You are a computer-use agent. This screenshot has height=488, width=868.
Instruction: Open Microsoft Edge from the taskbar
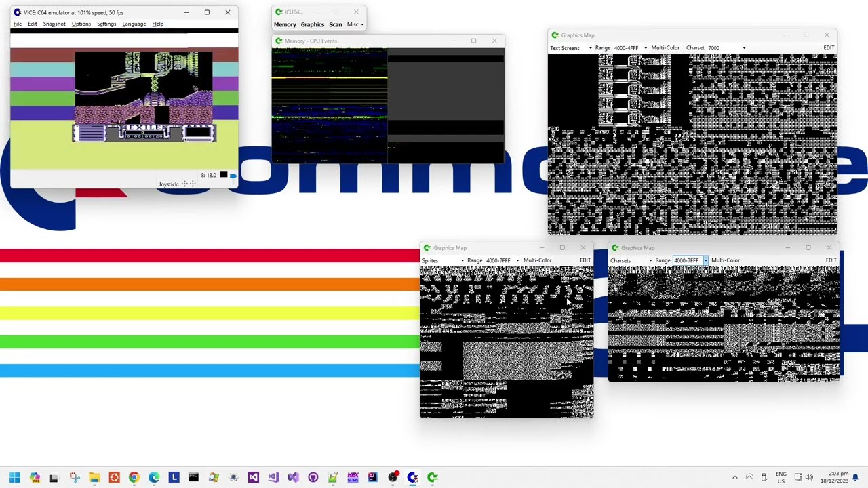coord(154,477)
